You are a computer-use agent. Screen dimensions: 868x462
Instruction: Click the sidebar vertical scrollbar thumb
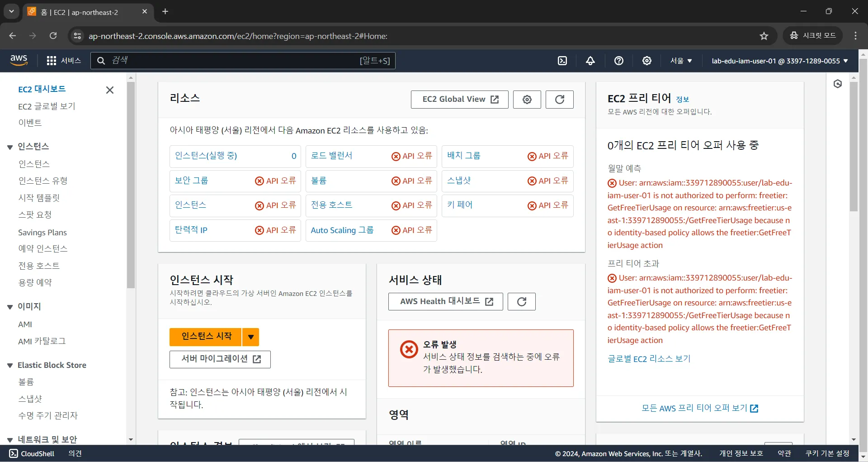(x=131, y=185)
